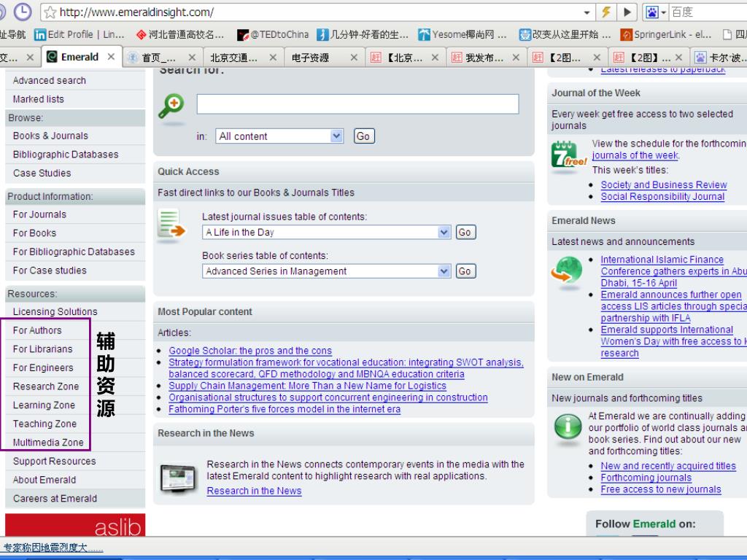
Task: Click the Research in the News monitor thumbnail
Action: [x=178, y=478]
